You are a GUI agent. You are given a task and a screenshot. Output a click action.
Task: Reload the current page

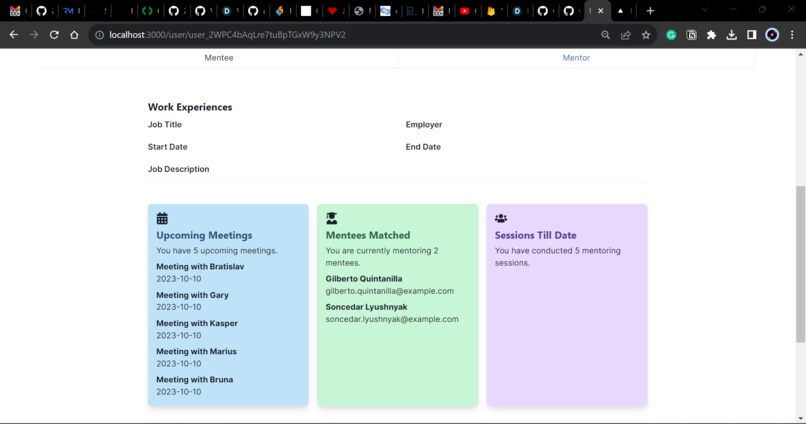pos(54,35)
